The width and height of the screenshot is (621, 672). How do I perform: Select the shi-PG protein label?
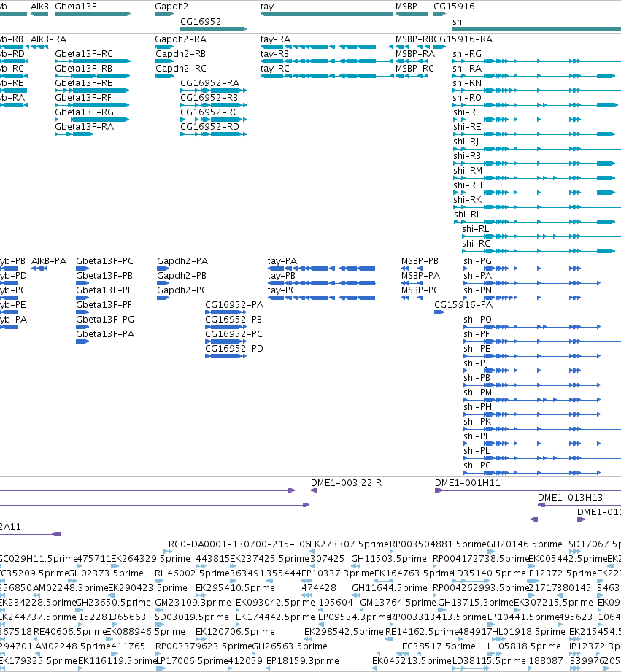coord(477,261)
